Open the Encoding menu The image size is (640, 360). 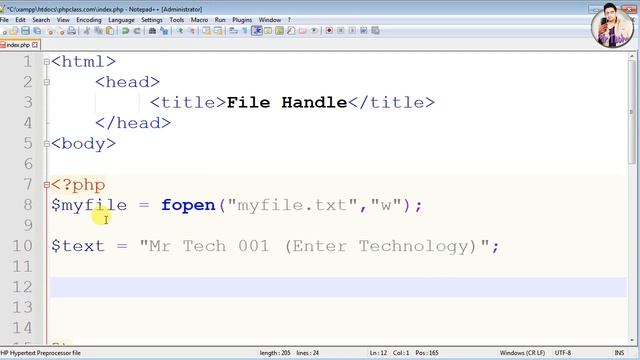[x=89, y=20]
